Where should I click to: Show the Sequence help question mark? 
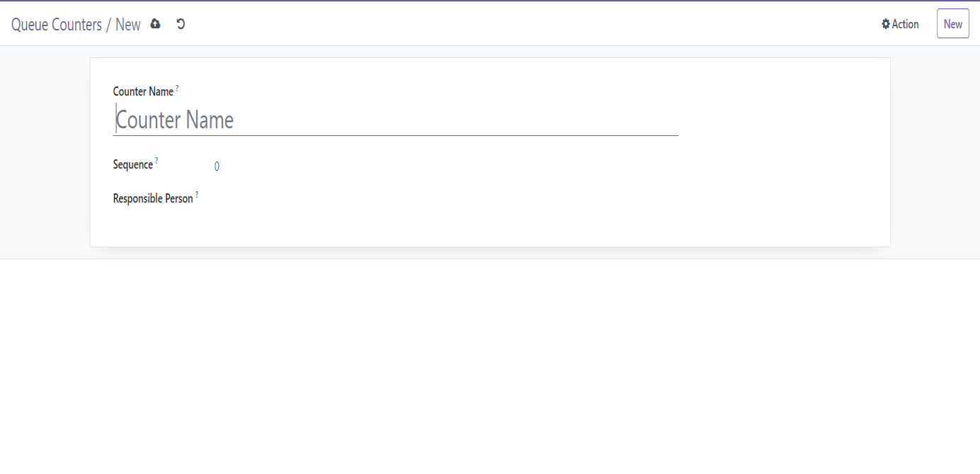point(156,161)
